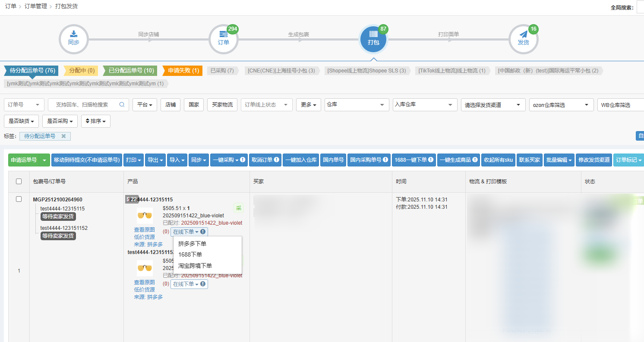The image size is (644, 342).
Task: Switch to 申请失败 (1) tab
Action: click(183, 71)
